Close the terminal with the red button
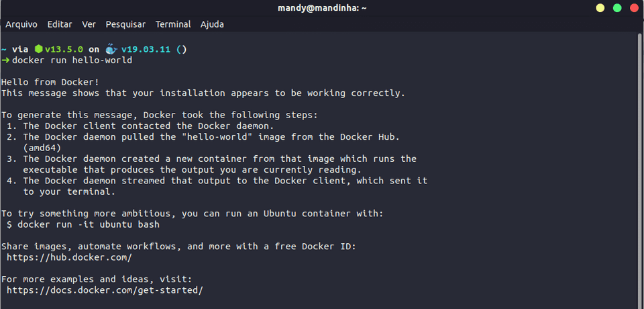 634,8
